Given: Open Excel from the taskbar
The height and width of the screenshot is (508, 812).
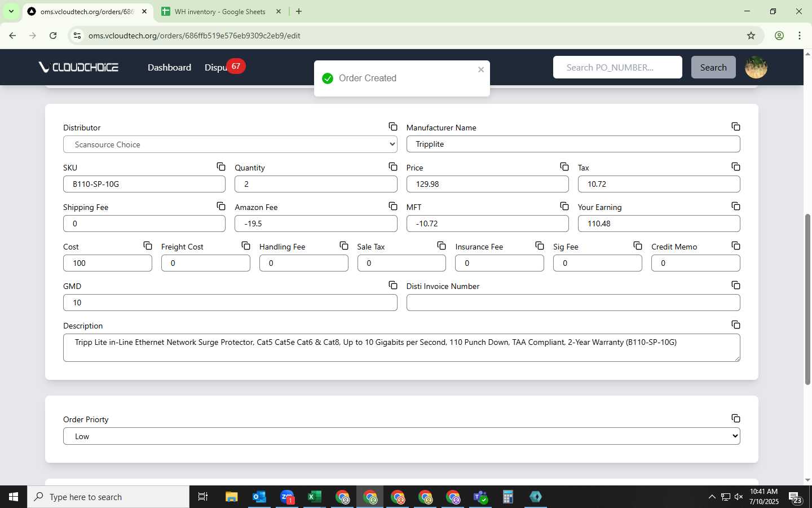Looking at the screenshot, I should point(315,497).
